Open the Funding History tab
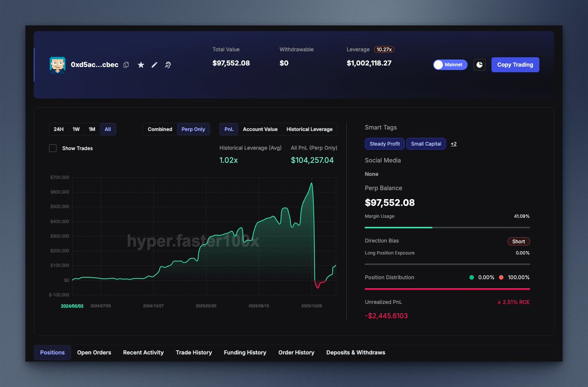Image resolution: width=588 pixels, height=387 pixels. pos(245,352)
